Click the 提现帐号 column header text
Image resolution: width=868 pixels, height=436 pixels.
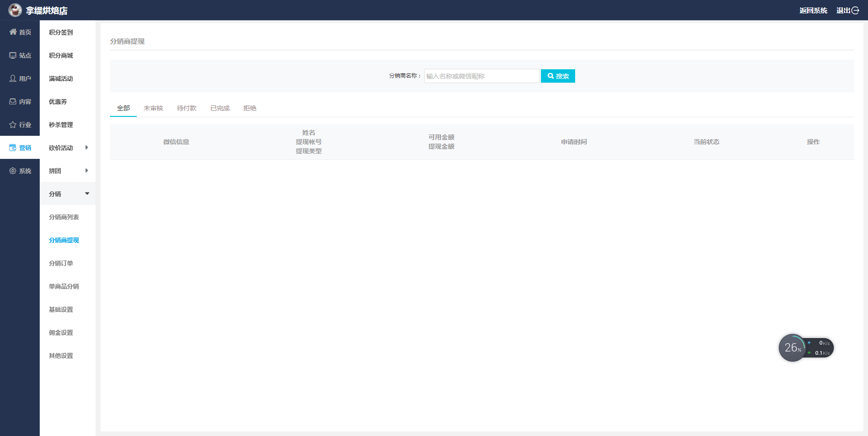pos(309,142)
